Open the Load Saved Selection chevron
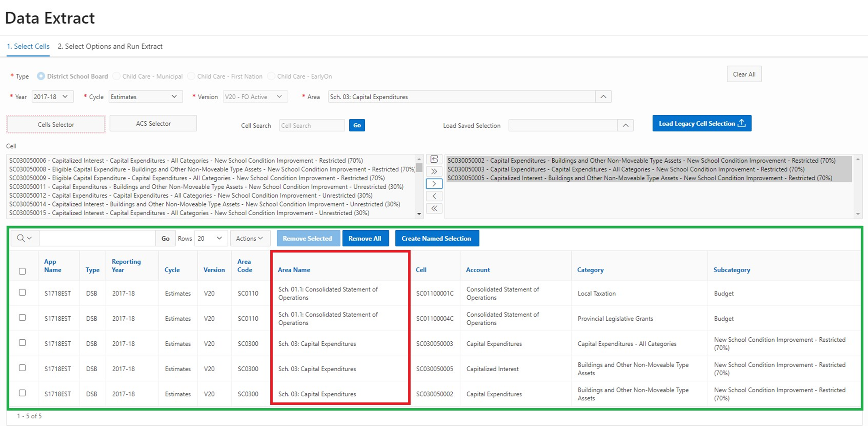Screen dimensions: 868x426 pos(625,126)
